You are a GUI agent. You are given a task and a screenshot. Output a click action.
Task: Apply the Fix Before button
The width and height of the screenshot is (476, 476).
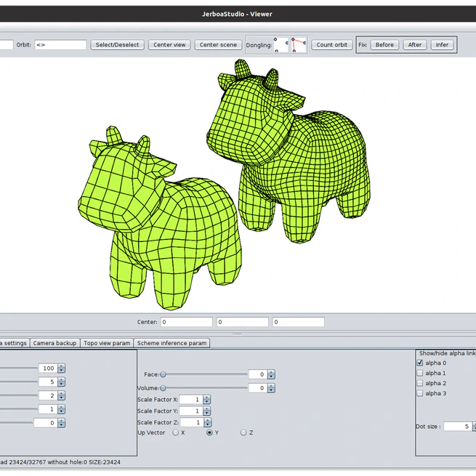tap(384, 44)
